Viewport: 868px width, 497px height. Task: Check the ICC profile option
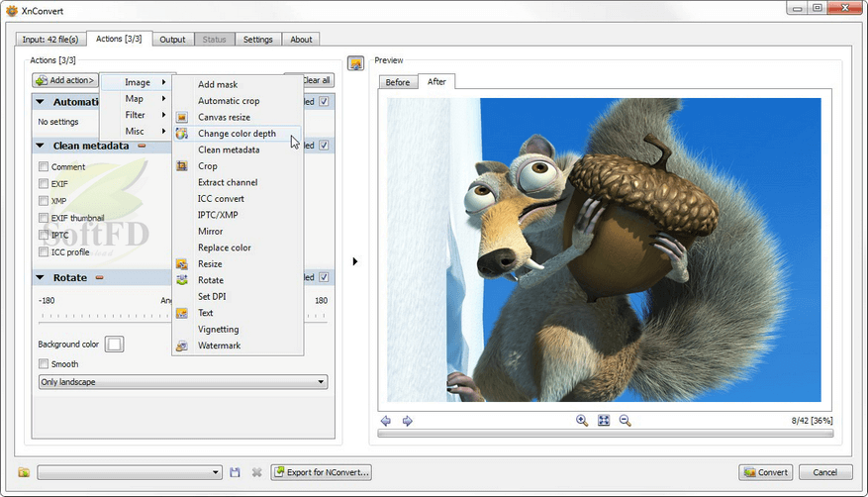pos(44,251)
